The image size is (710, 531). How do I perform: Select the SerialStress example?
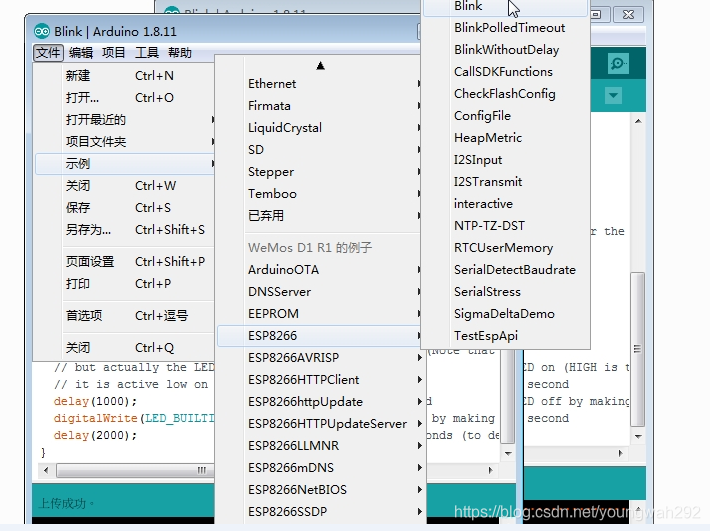(506, 292)
